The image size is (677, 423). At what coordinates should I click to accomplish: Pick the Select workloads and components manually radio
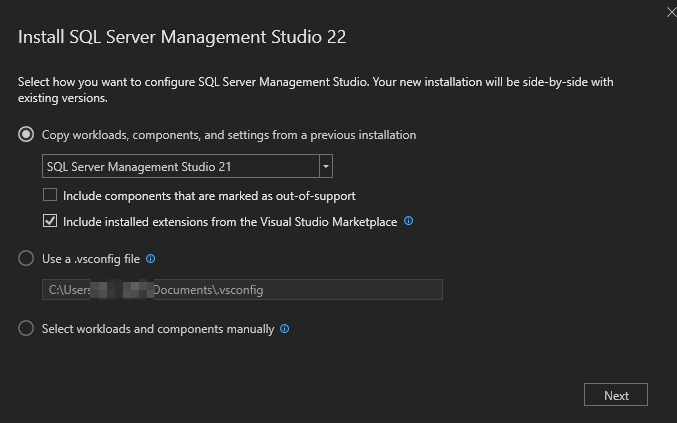(26, 328)
